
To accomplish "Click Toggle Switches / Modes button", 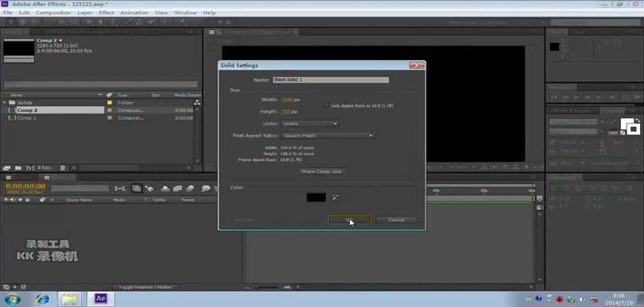I will [145, 287].
